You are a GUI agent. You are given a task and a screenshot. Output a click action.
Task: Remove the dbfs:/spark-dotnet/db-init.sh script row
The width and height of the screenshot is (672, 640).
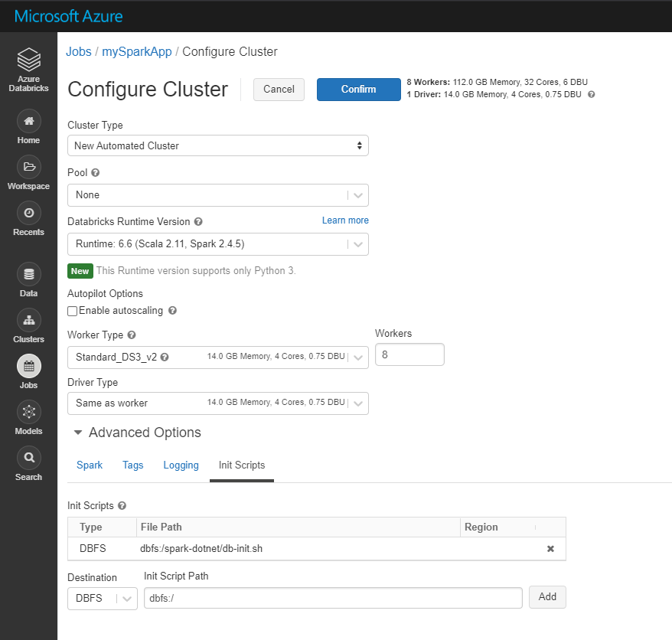(x=551, y=549)
